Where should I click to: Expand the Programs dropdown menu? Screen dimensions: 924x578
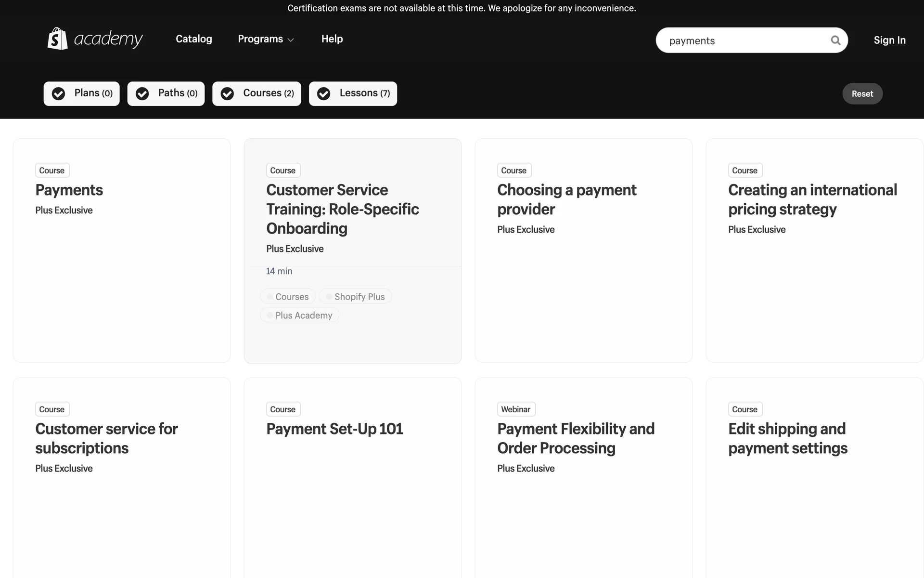266,39
